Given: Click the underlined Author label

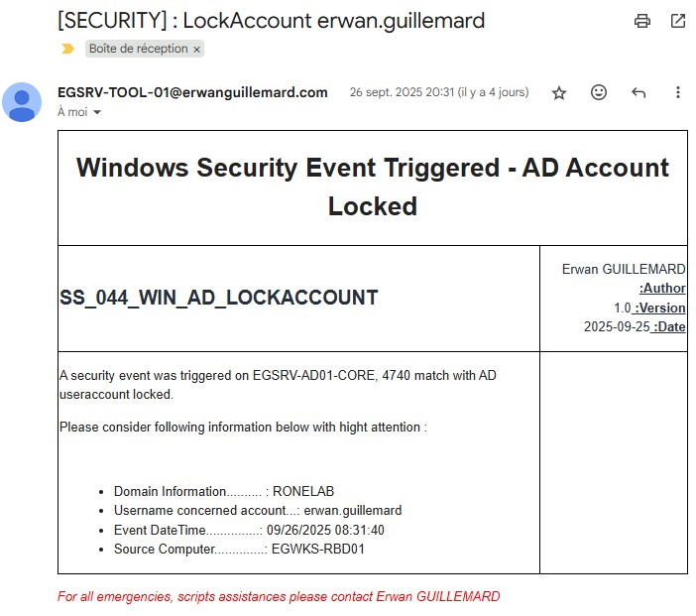Looking at the screenshot, I should [x=662, y=289].
